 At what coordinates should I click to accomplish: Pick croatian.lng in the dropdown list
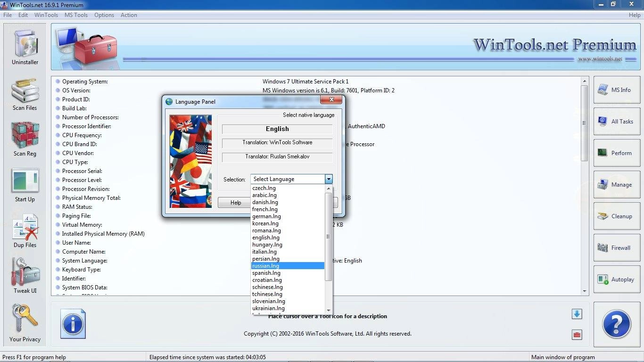(x=288, y=280)
